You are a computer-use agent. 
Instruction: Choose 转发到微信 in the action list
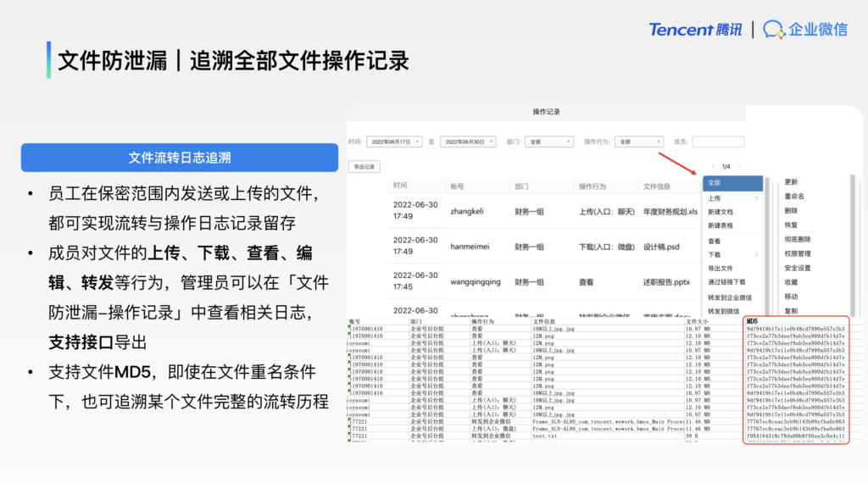[724, 312]
